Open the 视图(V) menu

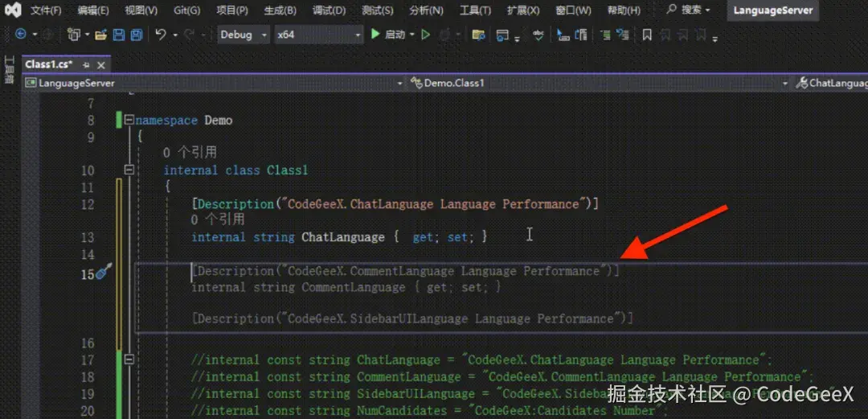(141, 10)
